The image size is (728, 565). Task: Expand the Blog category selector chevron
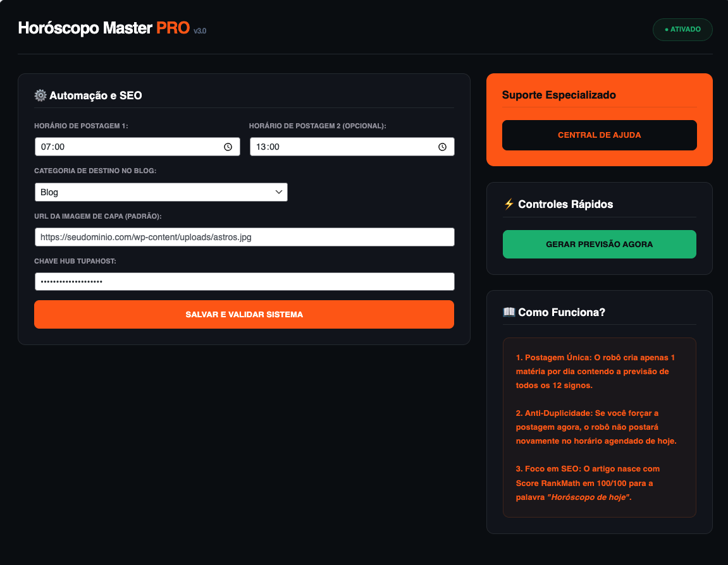tap(278, 192)
